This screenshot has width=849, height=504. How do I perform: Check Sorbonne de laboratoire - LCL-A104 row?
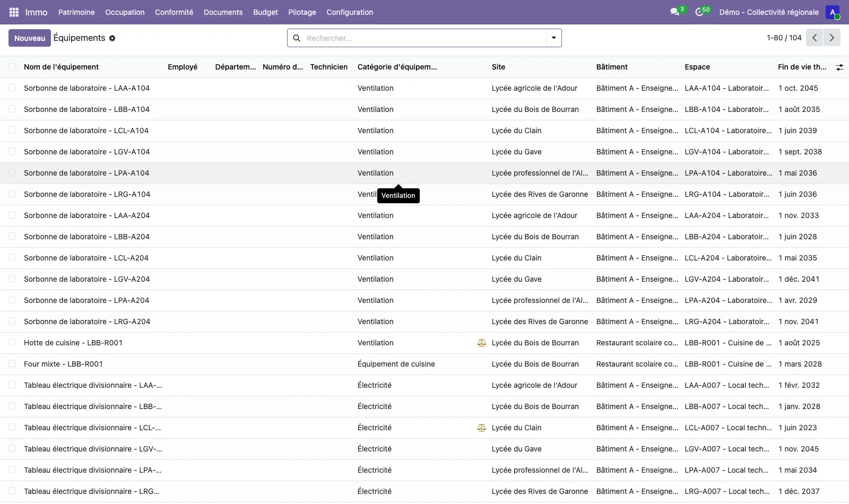coord(12,131)
